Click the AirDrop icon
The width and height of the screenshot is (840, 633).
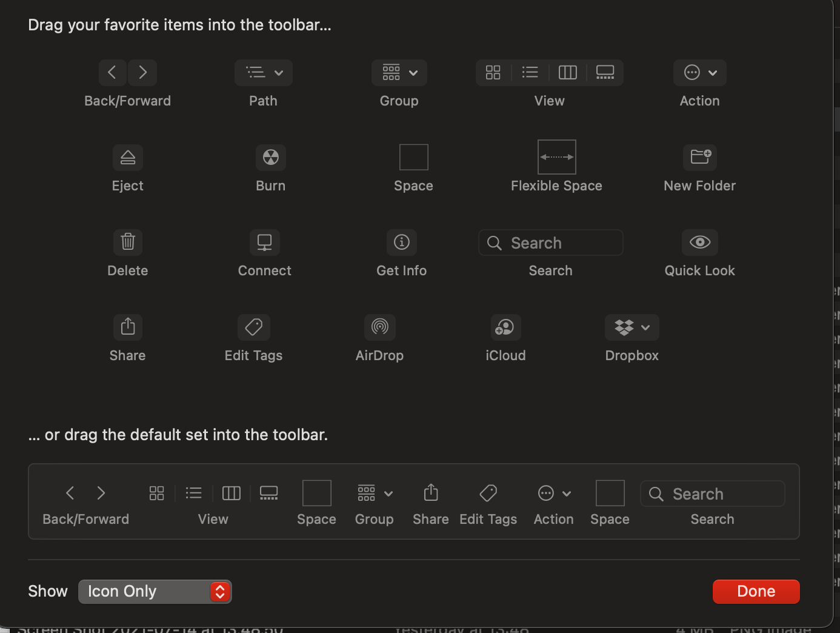coord(379,327)
